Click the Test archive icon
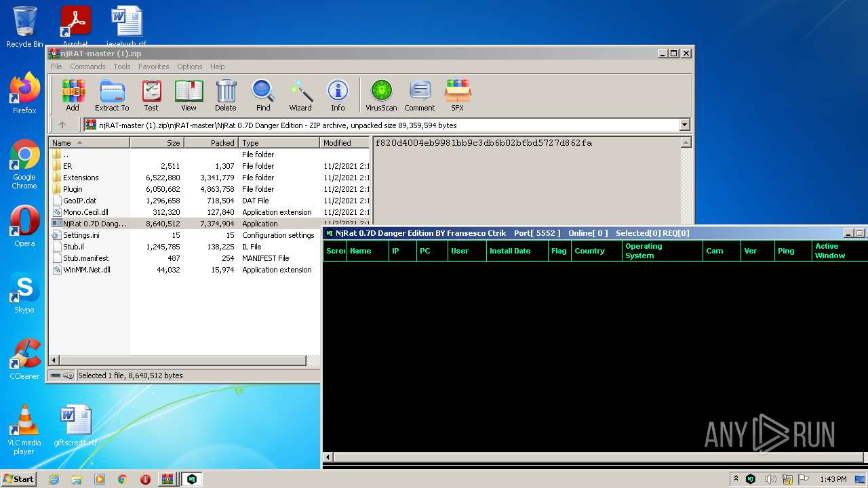This screenshot has width=868, height=488. pyautogui.click(x=151, y=95)
